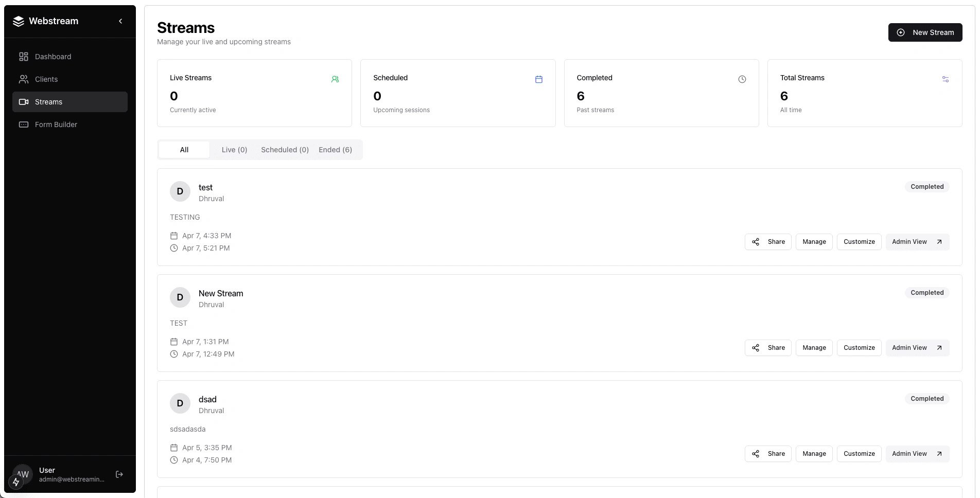980x498 pixels.
Task: Click the 'sdsadasda' description text
Action: click(188, 429)
